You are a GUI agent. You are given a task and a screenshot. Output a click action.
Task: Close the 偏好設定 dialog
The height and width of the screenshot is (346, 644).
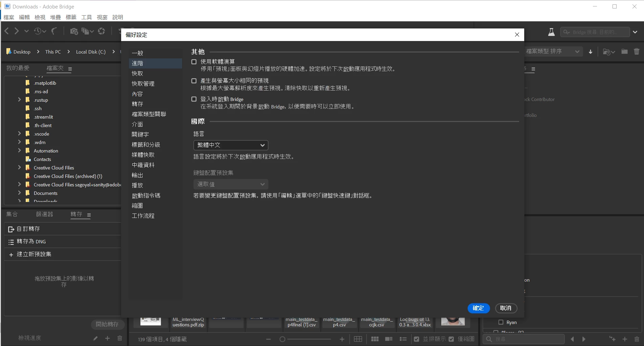click(517, 35)
